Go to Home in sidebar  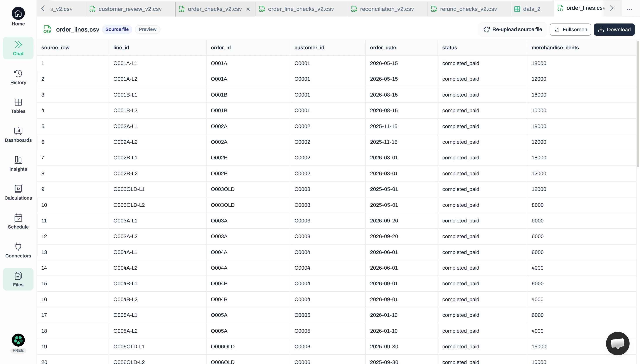18,17
